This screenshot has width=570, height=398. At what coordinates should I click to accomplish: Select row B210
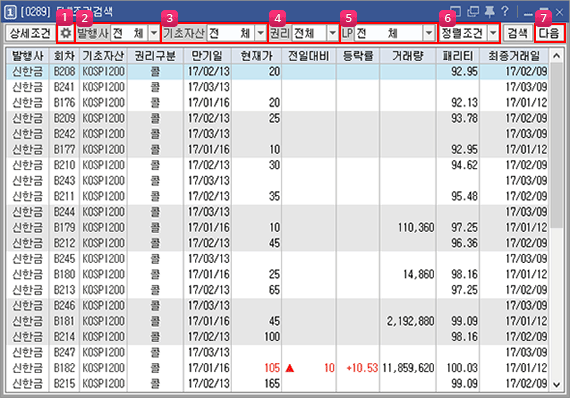click(x=277, y=165)
